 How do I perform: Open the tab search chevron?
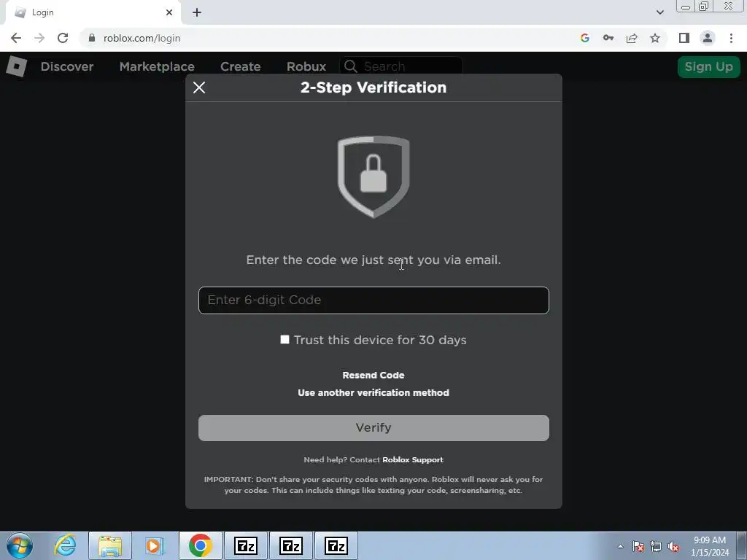[x=659, y=13]
